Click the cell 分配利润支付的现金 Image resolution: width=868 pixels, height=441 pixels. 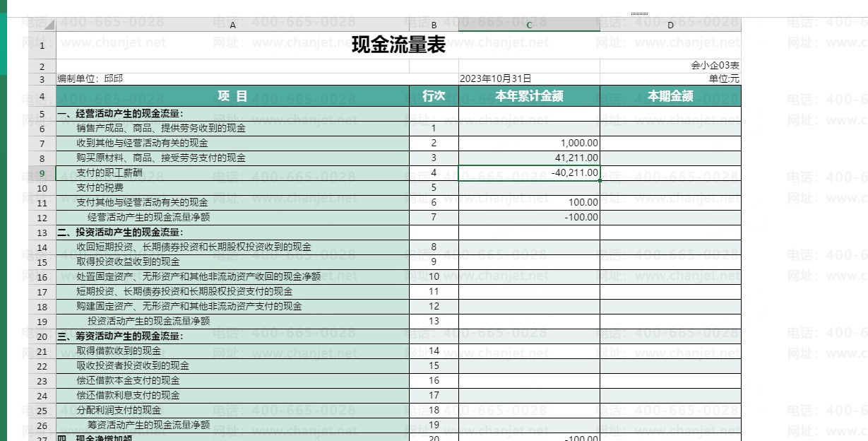coord(232,410)
